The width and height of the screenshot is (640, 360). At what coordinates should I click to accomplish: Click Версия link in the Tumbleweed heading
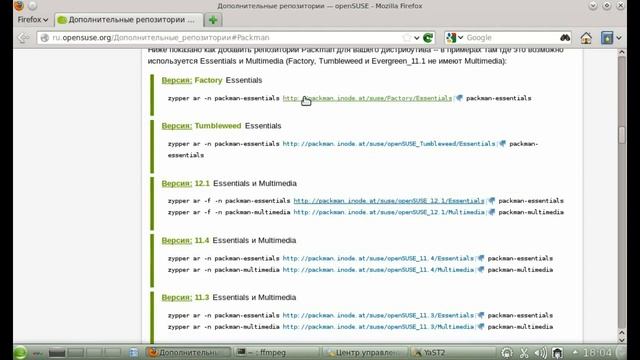[x=176, y=126]
